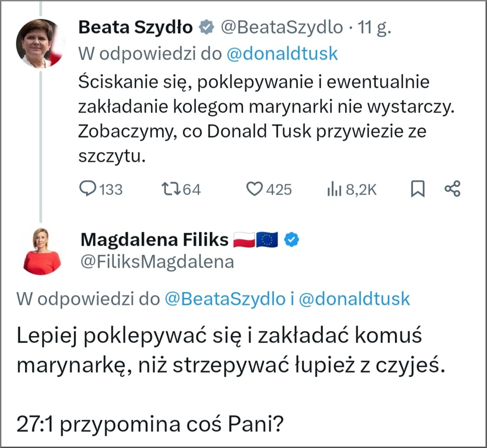487x448 pixels.
Task: Click Magdalena Filiks' blue verified badge
Action: [x=292, y=240]
